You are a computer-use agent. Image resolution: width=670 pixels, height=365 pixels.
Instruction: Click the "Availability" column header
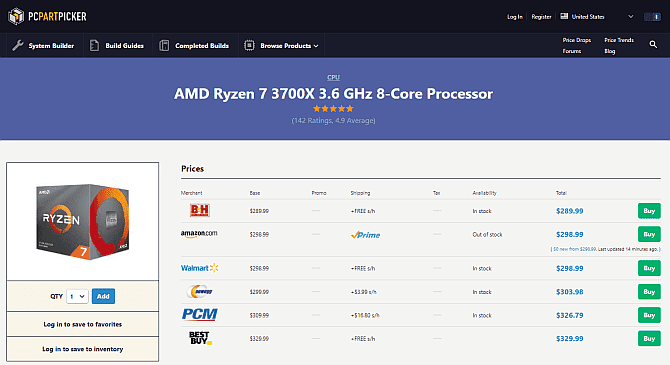485,193
